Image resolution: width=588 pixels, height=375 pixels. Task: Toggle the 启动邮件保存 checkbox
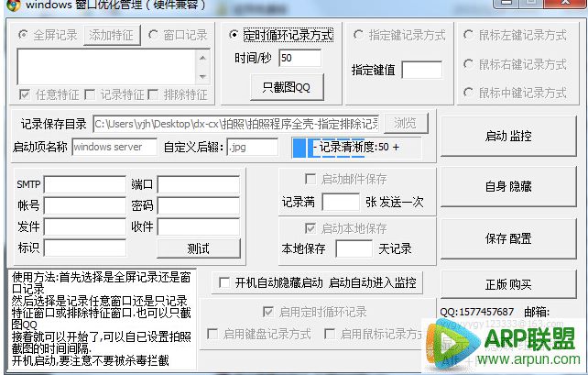[x=310, y=179]
